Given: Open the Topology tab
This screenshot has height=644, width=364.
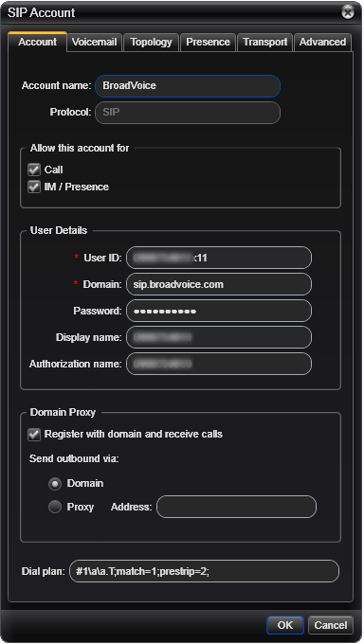Looking at the screenshot, I should click(151, 43).
